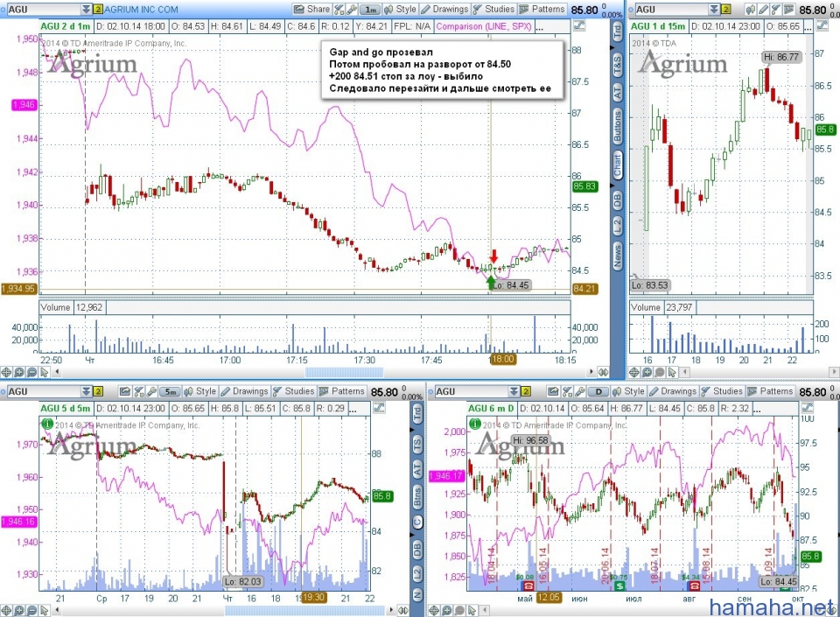Image resolution: width=840 pixels, height=617 pixels.
Task: Select pointer tool under 1m chart
Action: 45,372
